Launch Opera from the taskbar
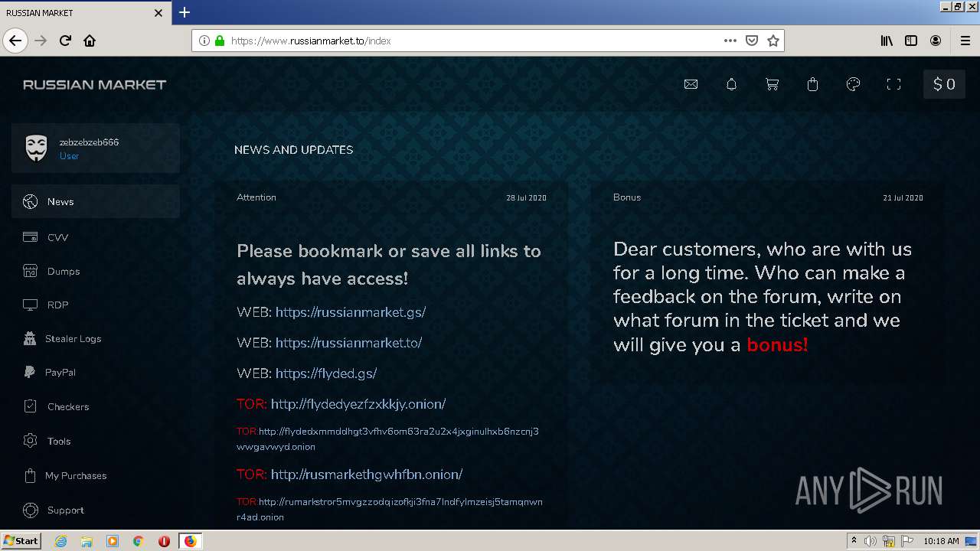 tap(164, 541)
